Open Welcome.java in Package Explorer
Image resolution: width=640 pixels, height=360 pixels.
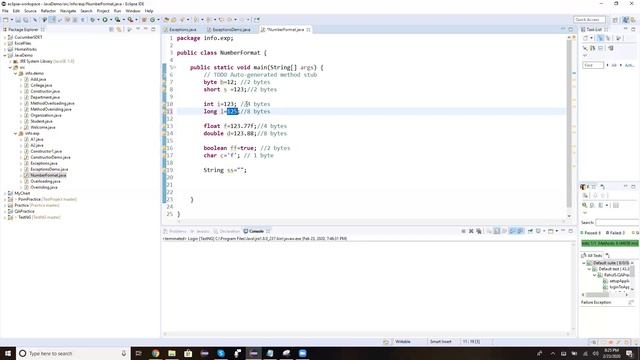pyautogui.click(x=42, y=127)
